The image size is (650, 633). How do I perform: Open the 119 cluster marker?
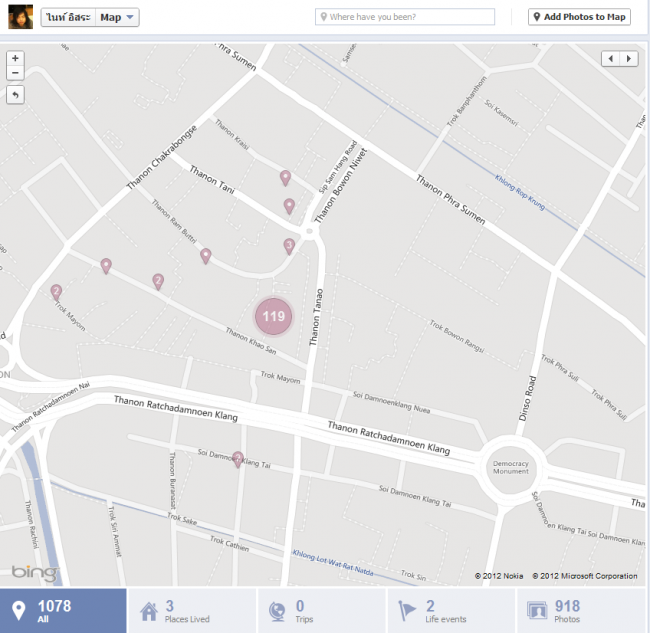click(274, 316)
